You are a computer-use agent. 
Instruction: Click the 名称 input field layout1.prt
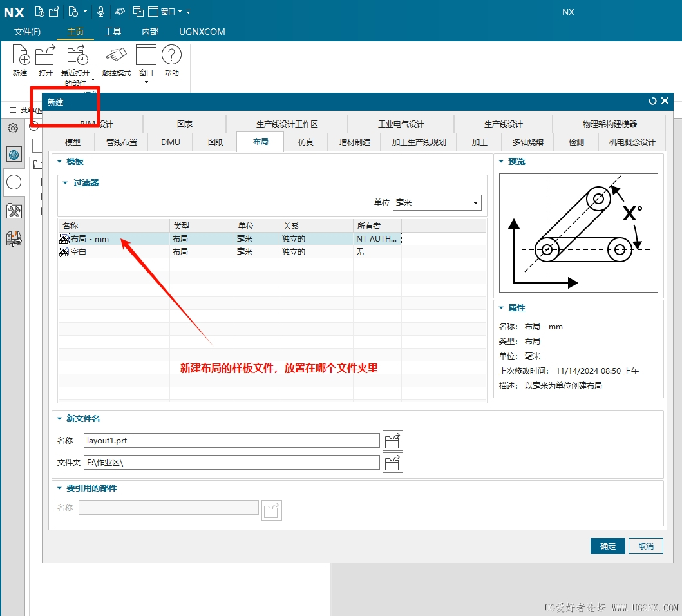231,441
